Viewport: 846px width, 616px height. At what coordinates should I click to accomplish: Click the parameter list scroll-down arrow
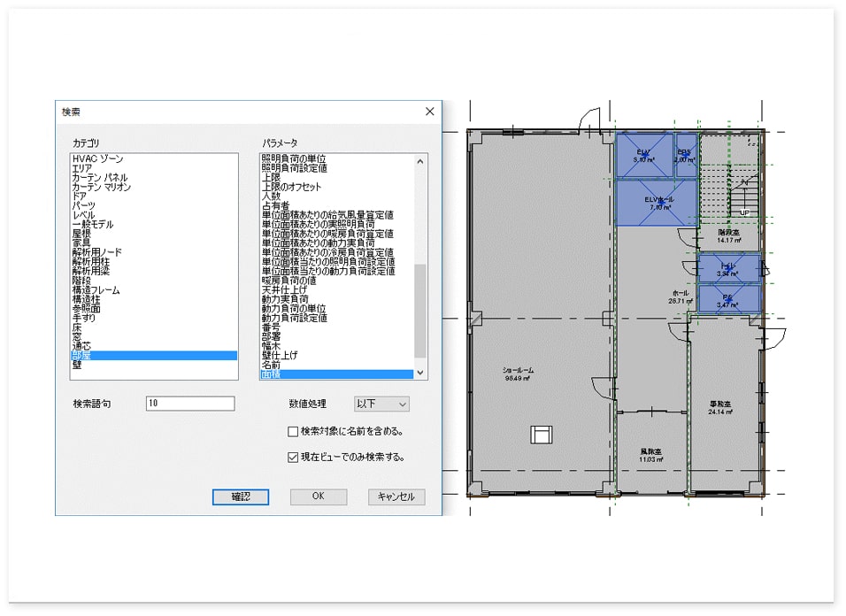(420, 373)
